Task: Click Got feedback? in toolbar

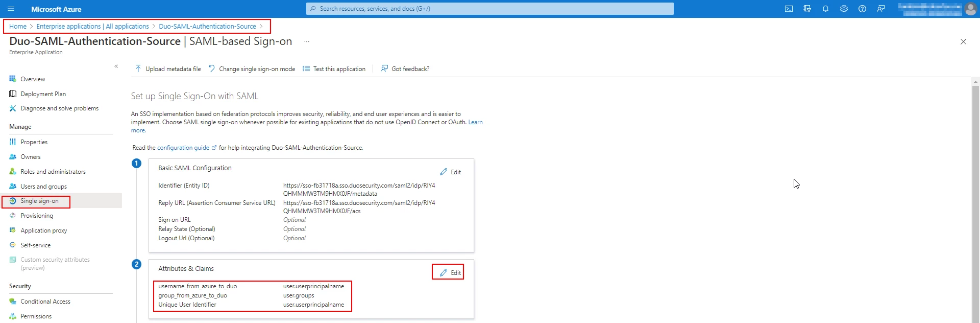Action: pyautogui.click(x=405, y=68)
